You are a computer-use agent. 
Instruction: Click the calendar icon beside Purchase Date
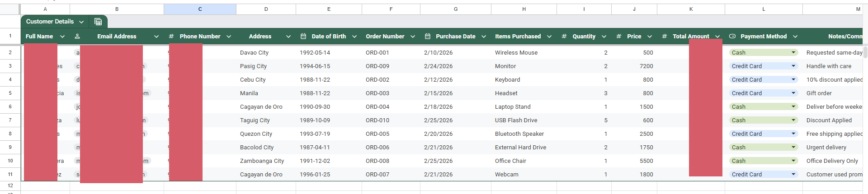[x=428, y=37]
